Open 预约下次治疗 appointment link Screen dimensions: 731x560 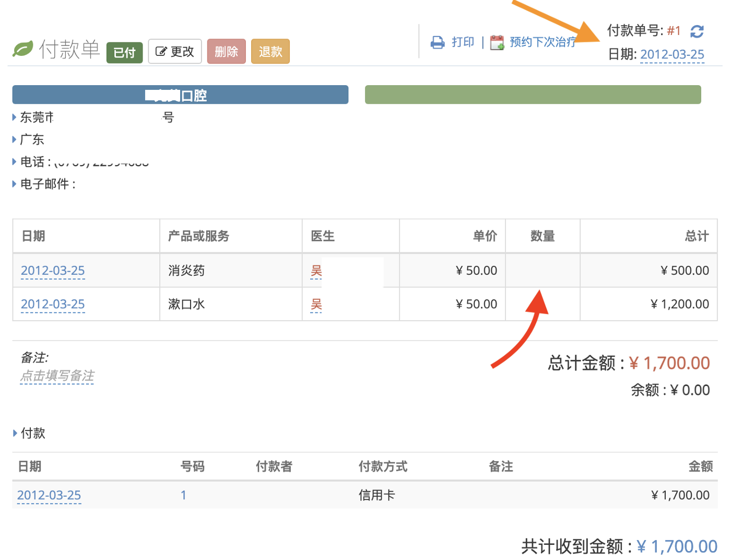543,42
